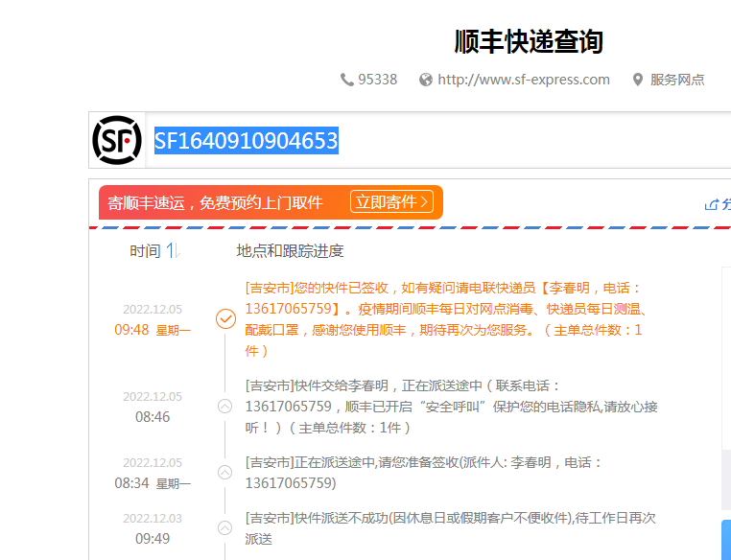Click the 立即寄件 button

(x=391, y=202)
